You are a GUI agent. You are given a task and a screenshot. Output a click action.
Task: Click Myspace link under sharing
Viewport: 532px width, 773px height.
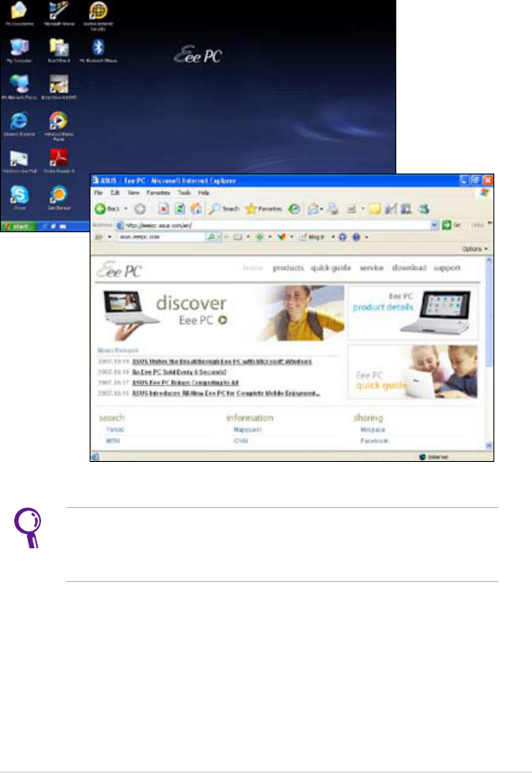[x=373, y=430]
